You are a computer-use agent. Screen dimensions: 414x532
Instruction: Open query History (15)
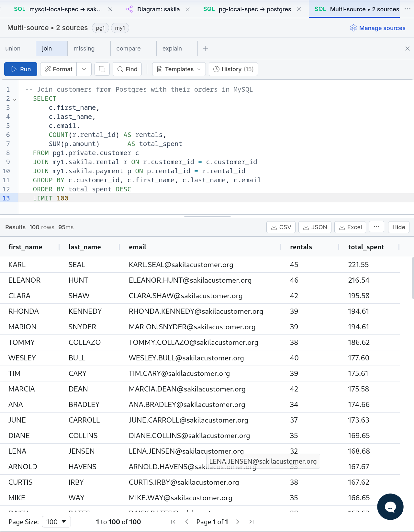(x=233, y=69)
